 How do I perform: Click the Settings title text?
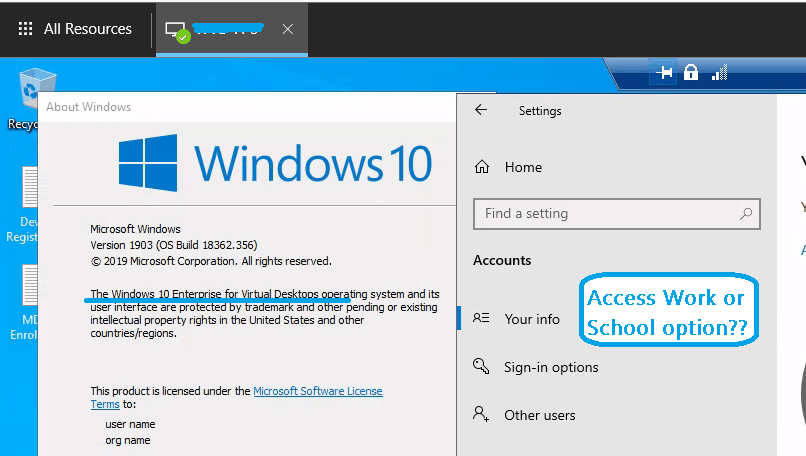coord(540,111)
